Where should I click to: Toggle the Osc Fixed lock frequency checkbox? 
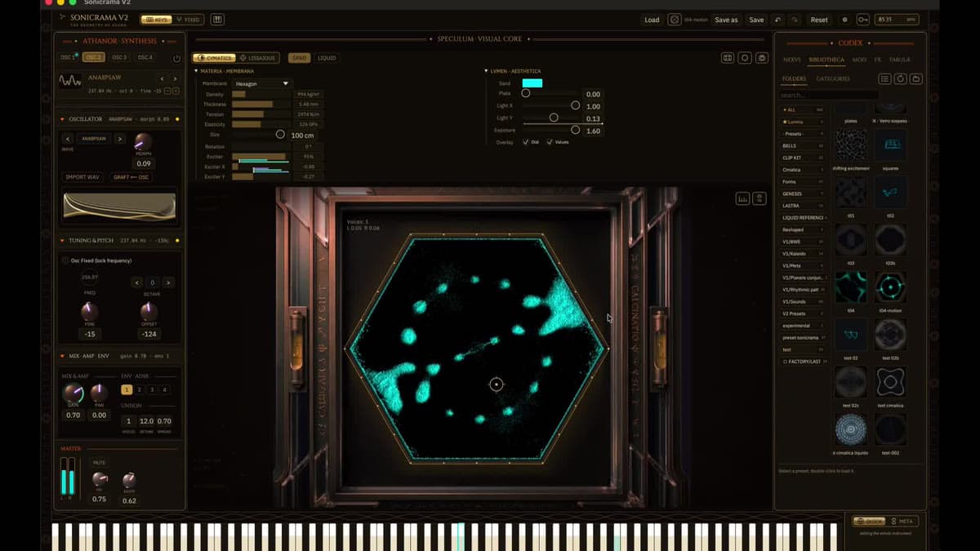[x=65, y=260]
